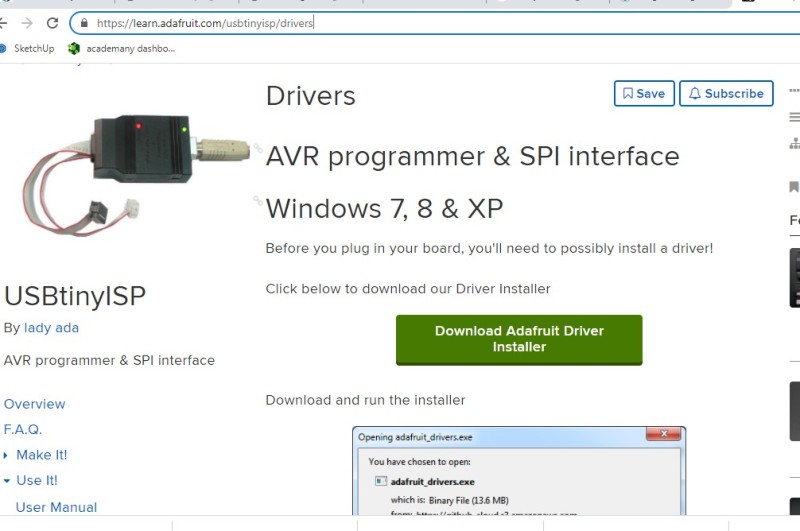
Task: Open the hierarchy icon on right edge
Action: tap(794, 144)
